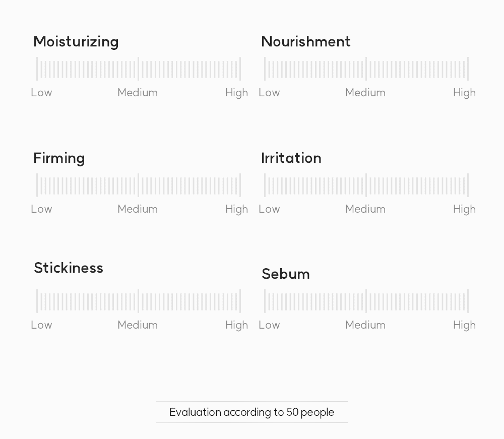Click the Moisturizing rating slider
This screenshot has height=439, width=504.
pyautogui.click(x=139, y=69)
